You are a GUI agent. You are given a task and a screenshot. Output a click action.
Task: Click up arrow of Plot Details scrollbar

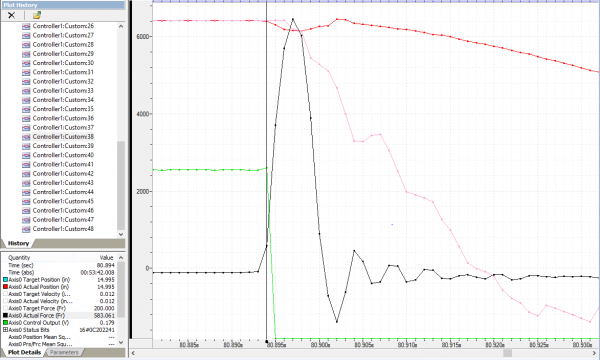(x=121, y=257)
